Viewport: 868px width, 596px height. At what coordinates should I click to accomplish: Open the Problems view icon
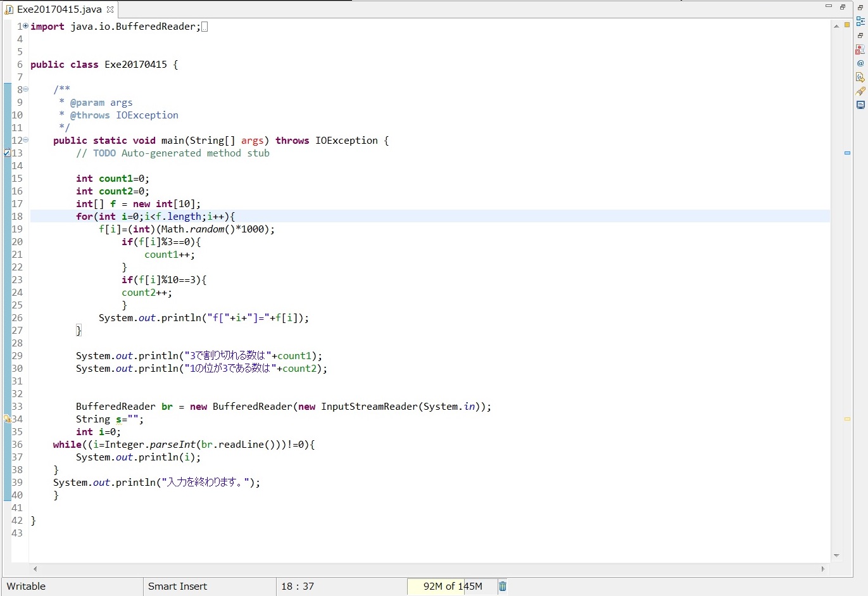point(860,49)
